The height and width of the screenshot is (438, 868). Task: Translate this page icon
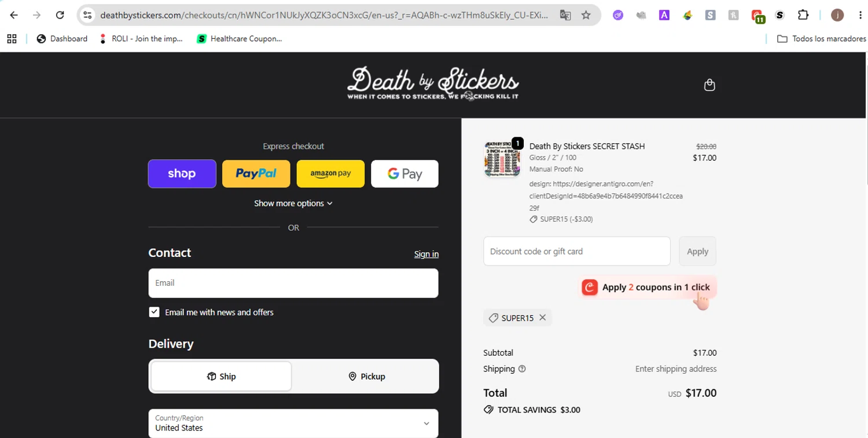[x=565, y=15]
